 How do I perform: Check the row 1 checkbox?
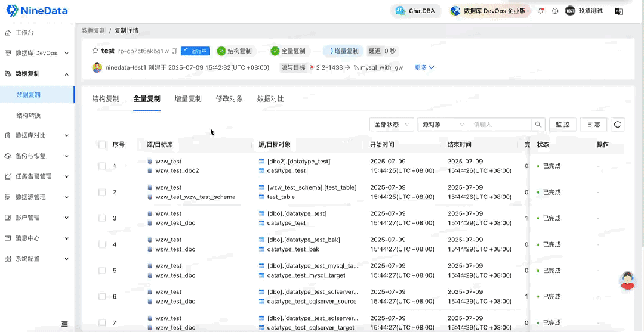[x=102, y=166]
